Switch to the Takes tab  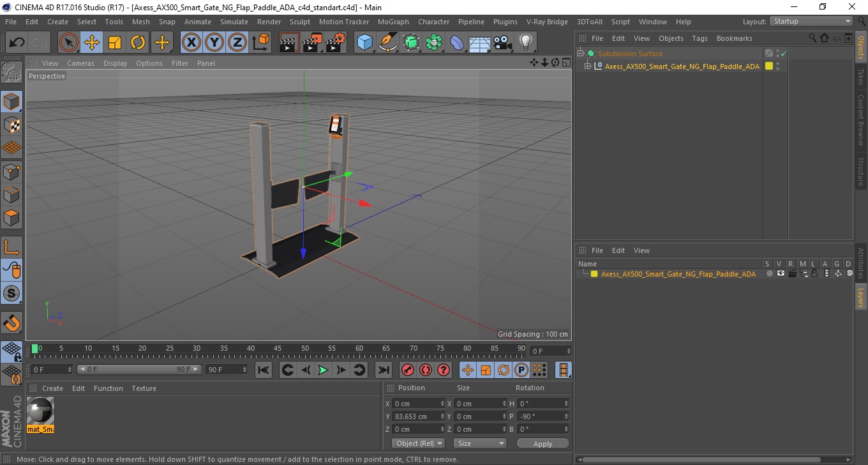860,77
